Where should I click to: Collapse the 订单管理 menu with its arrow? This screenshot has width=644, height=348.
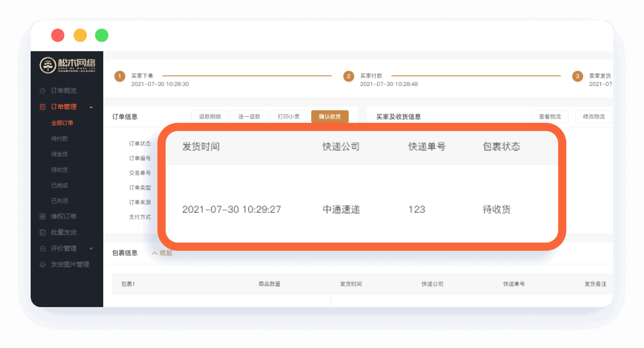[x=91, y=107]
